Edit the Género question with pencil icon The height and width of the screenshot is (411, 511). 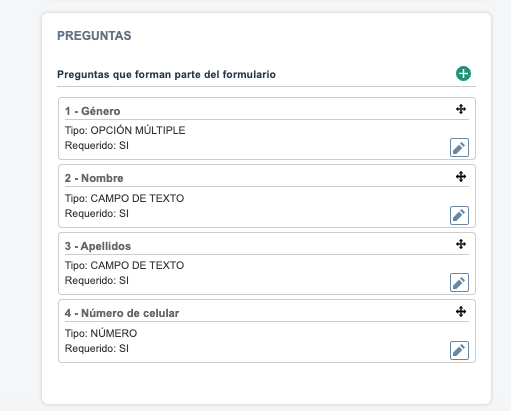point(459,147)
